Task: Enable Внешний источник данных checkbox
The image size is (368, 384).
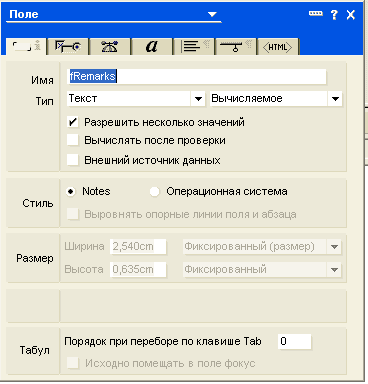Action: tap(72, 160)
